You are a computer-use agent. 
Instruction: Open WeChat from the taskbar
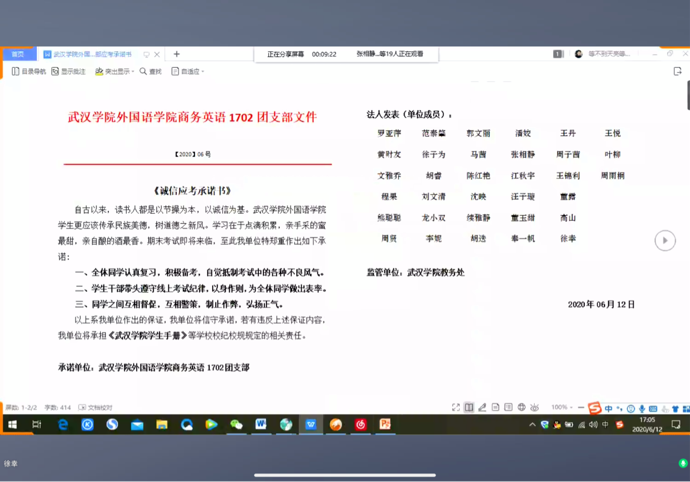[x=236, y=425]
